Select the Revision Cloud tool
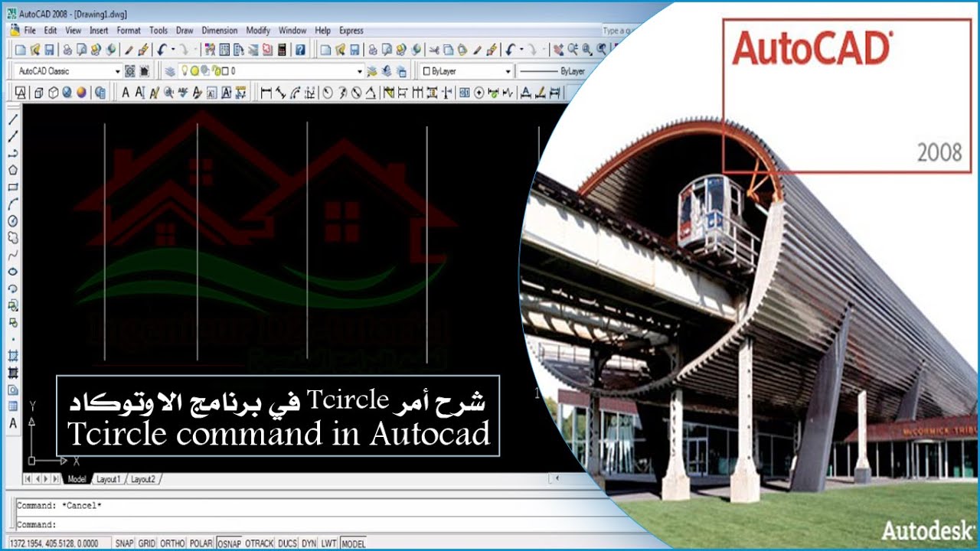 (13, 237)
